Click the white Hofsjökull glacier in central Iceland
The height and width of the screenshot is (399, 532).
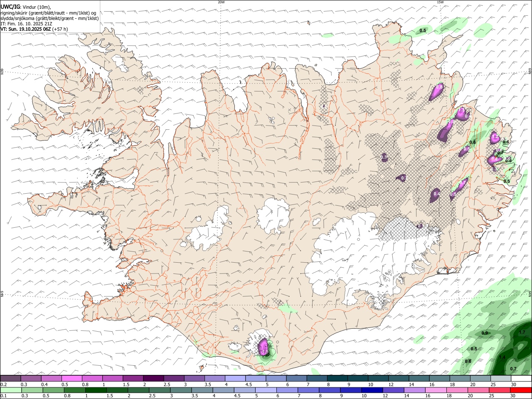click(x=273, y=215)
